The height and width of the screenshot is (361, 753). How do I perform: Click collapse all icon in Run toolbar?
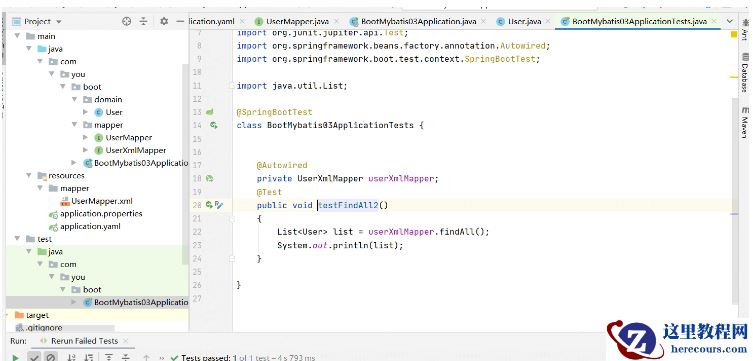coord(125,358)
